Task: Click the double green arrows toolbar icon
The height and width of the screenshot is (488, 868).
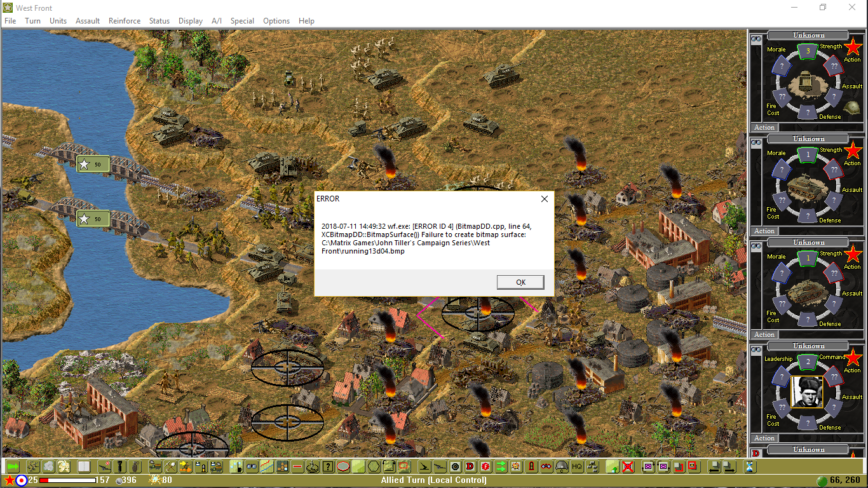Action: [x=501, y=466]
